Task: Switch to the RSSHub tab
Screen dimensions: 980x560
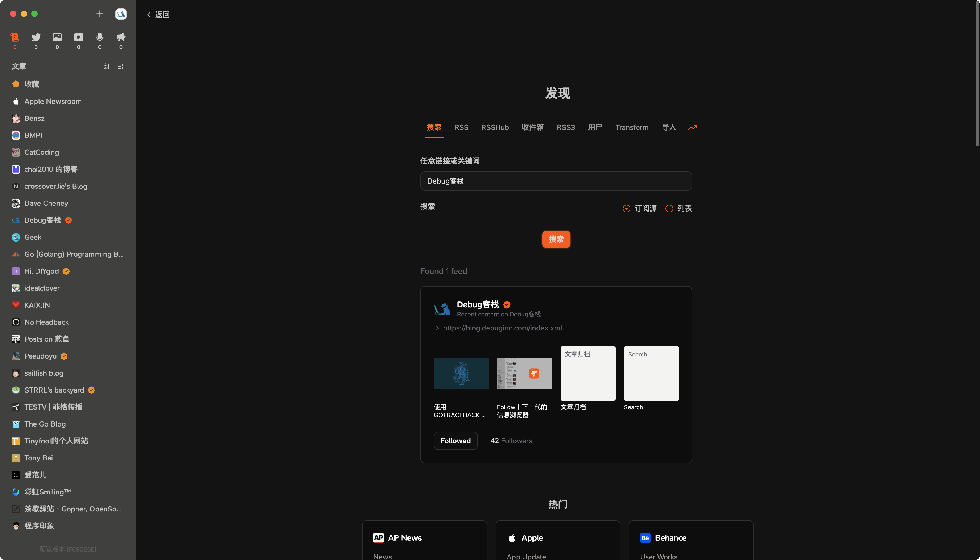Action: click(495, 127)
